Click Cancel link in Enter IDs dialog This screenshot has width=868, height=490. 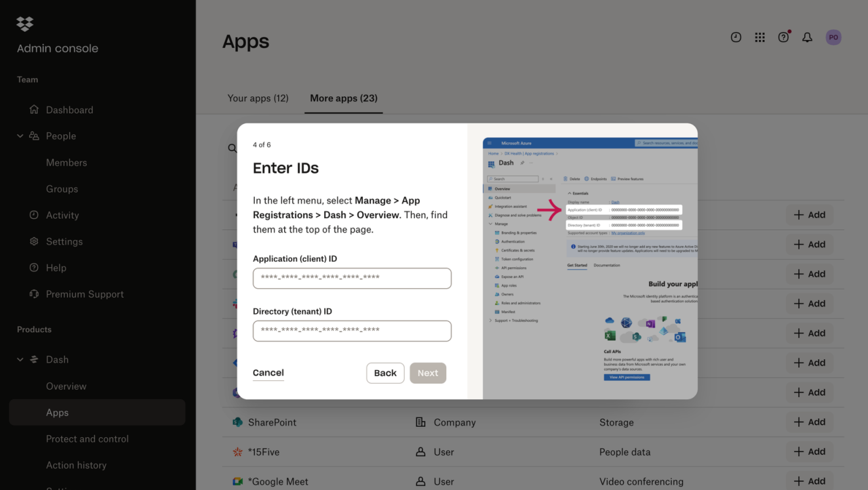268,373
